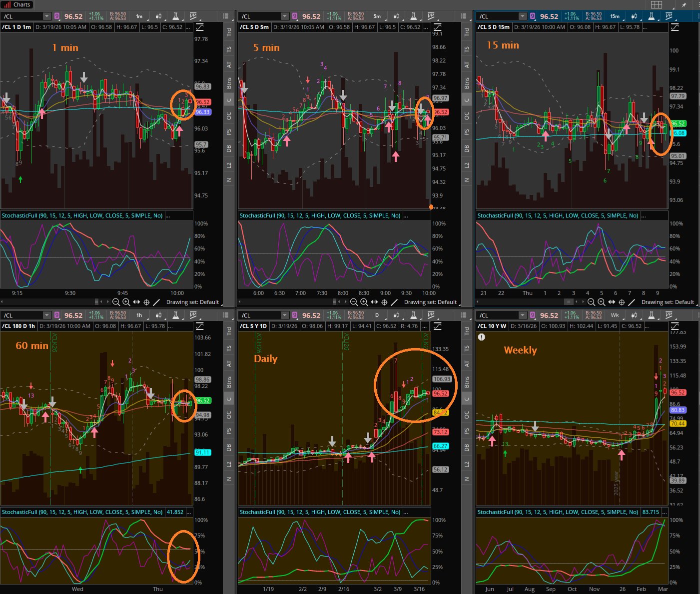Image resolution: width=700 pixels, height=594 pixels.
Task: Open the patterns icon on 1m chart
Action: [194, 16]
